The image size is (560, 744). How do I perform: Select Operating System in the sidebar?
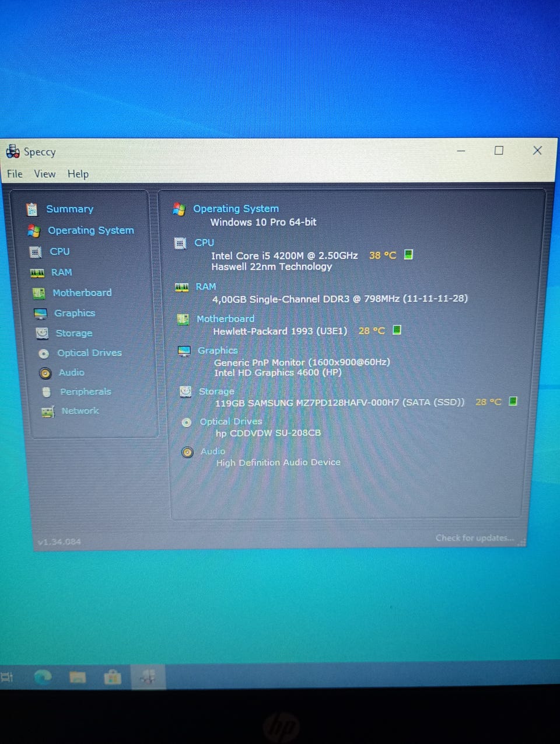(91, 230)
